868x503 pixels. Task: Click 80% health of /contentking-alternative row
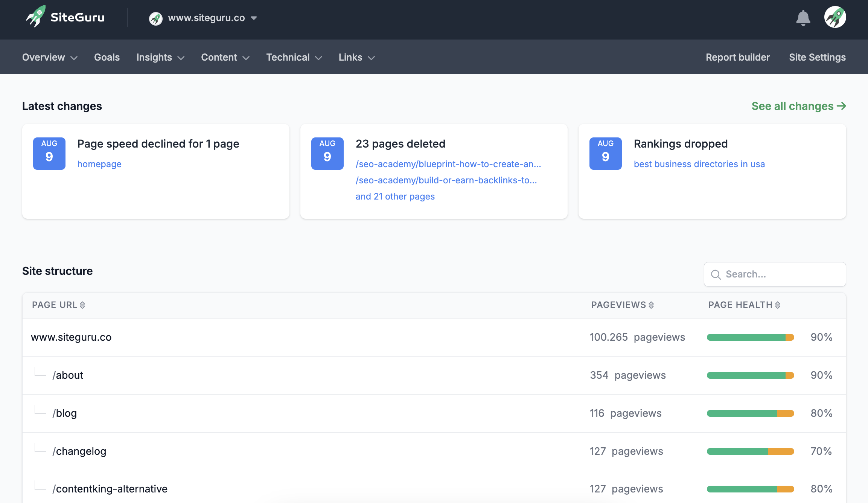pyautogui.click(x=821, y=489)
